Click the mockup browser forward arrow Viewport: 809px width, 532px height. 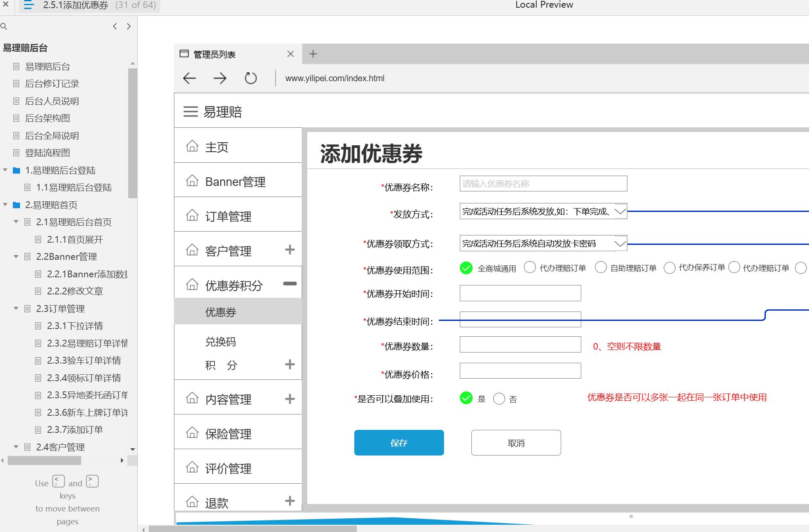tap(220, 78)
